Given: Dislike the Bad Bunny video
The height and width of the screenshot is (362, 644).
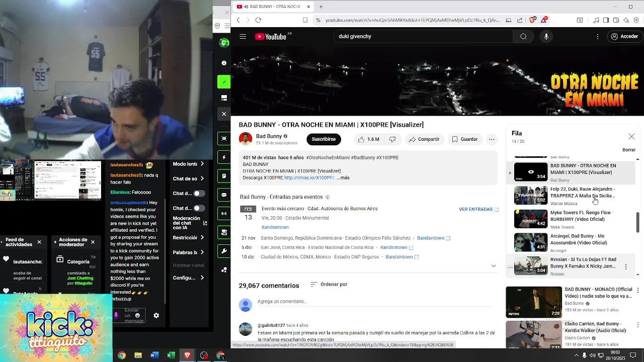Looking at the screenshot, I should point(392,139).
